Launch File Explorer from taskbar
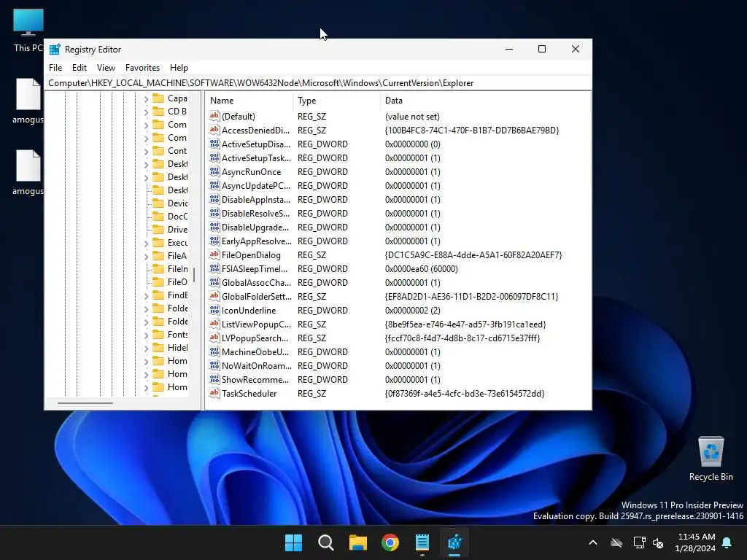The height and width of the screenshot is (560, 747). coord(357,542)
